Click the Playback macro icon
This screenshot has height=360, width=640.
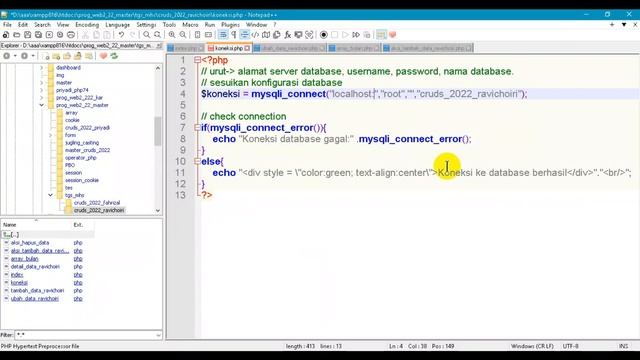click(x=345, y=35)
